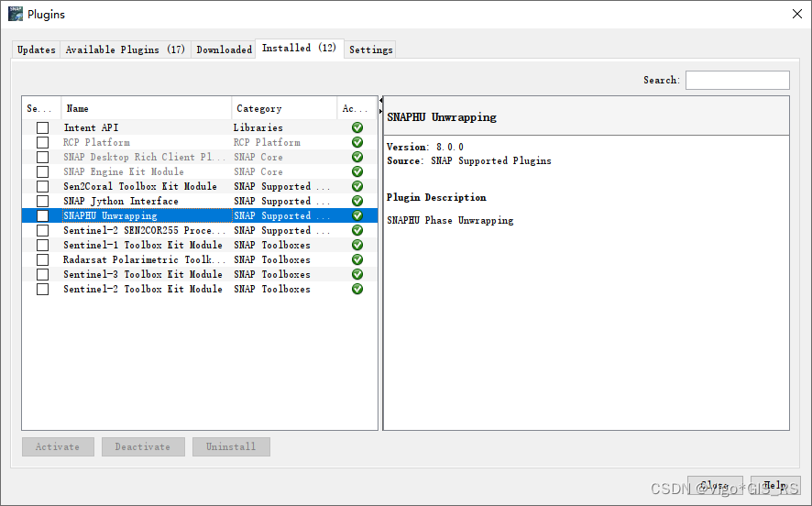Select the SNAP Jython Interface checkbox

[42, 201]
